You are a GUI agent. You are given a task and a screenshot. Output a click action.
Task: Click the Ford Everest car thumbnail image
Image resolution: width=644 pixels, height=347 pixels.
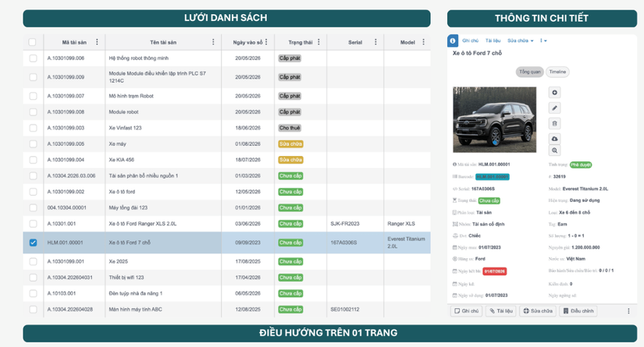tap(494, 119)
